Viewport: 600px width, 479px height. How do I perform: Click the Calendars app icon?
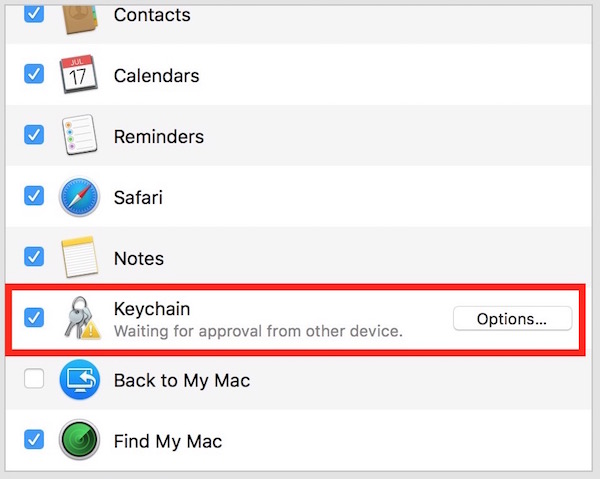tap(80, 75)
